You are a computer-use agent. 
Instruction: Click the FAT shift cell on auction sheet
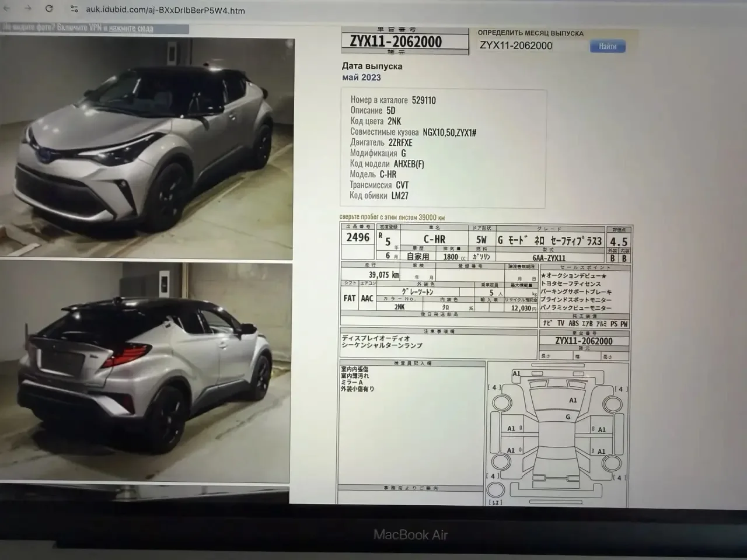pos(350,298)
